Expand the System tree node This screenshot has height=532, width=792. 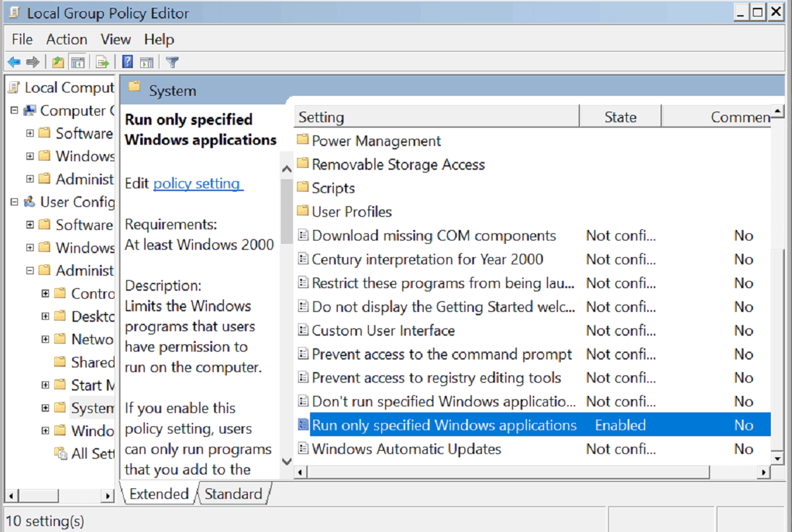pos(46,407)
